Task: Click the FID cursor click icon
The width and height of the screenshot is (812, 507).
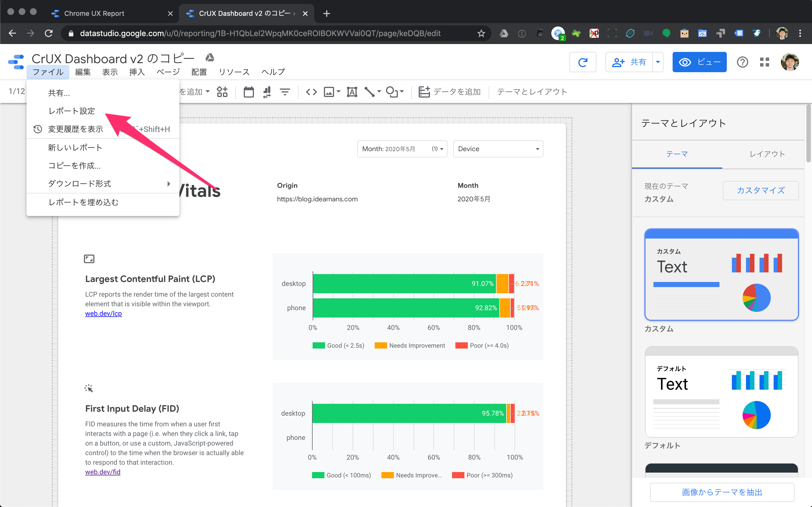Action: point(89,388)
